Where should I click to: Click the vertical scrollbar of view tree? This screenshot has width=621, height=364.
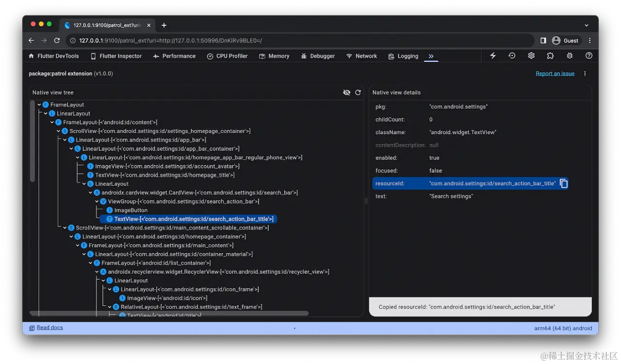click(x=33, y=141)
